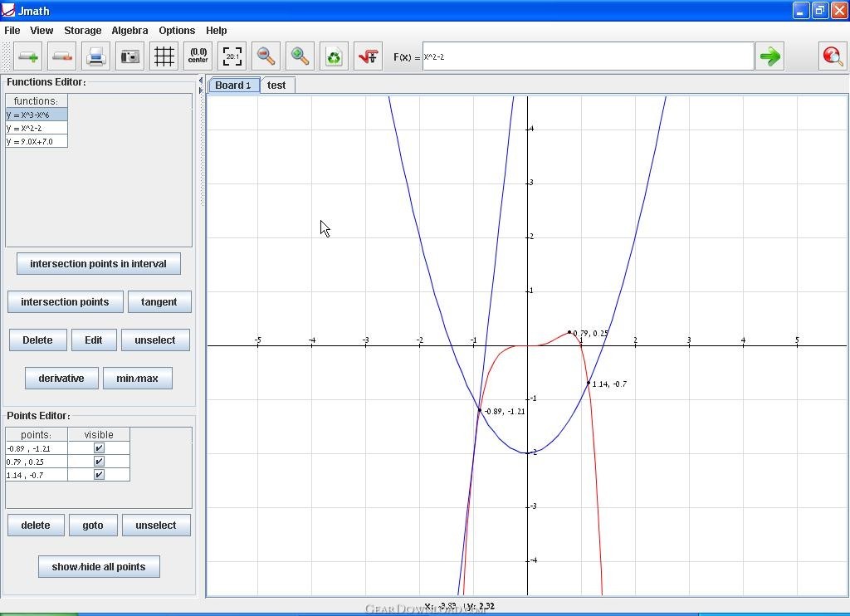Click the '-0.89, -1.21' label on the graph
The image size is (850, 616).
[x=505, y=412]
